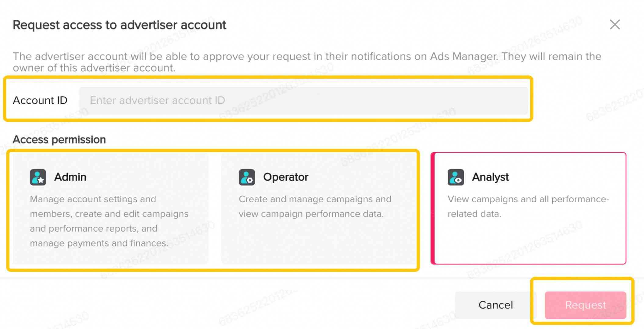Image resolution: width=644 pixels, height=329 pixels.
Task: Click the Analyst card title text
Action: (490, 177)
